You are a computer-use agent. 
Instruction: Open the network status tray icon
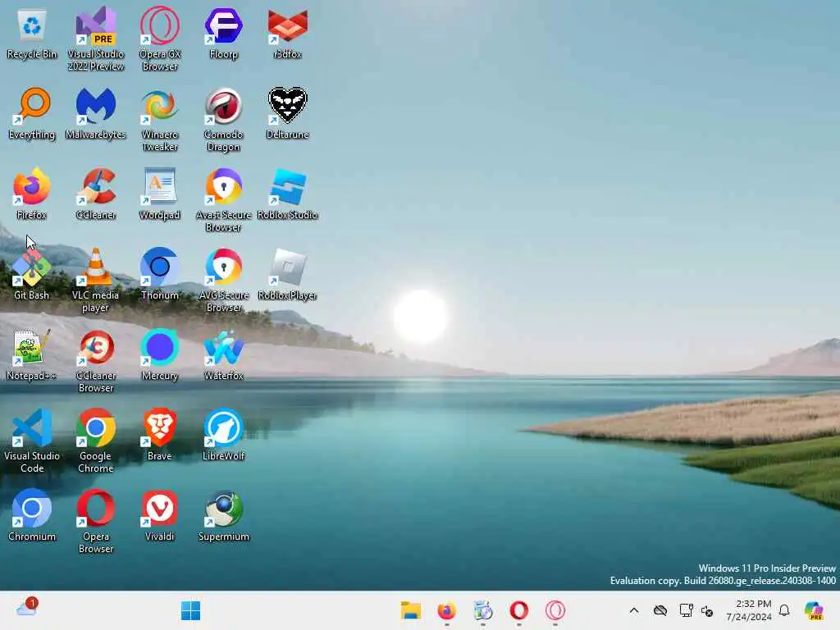(x=686, y=610)
